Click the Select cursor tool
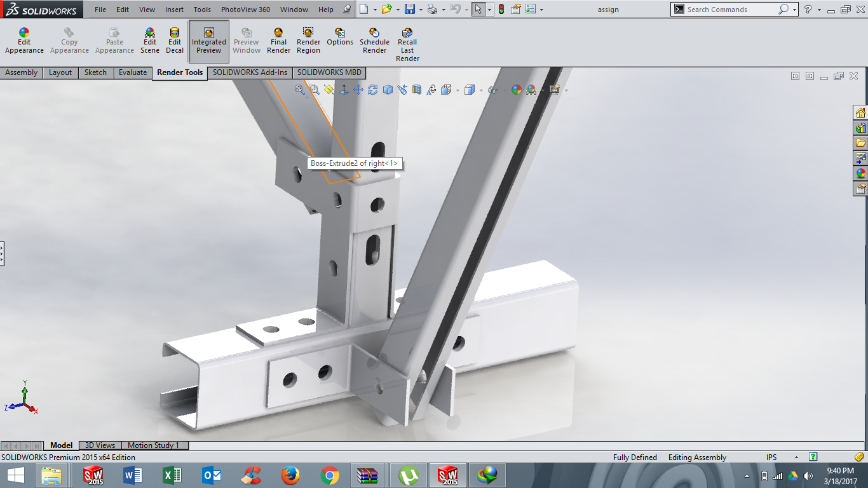The image size is (868, 488). pos(478,9)
